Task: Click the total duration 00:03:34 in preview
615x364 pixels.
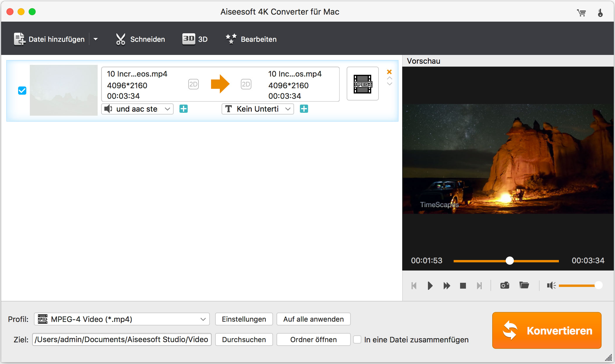Action: tap(588, 261)
